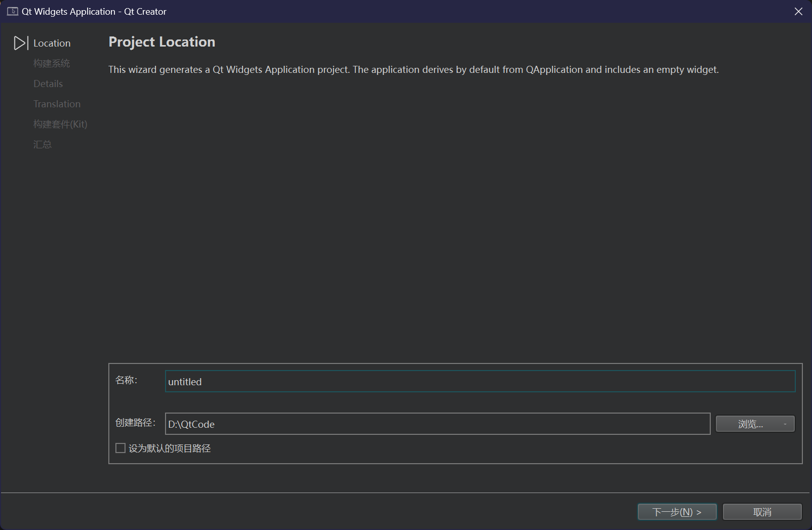Open the Translation wizard step
This screenshot has height=530, width=812.
57,104
